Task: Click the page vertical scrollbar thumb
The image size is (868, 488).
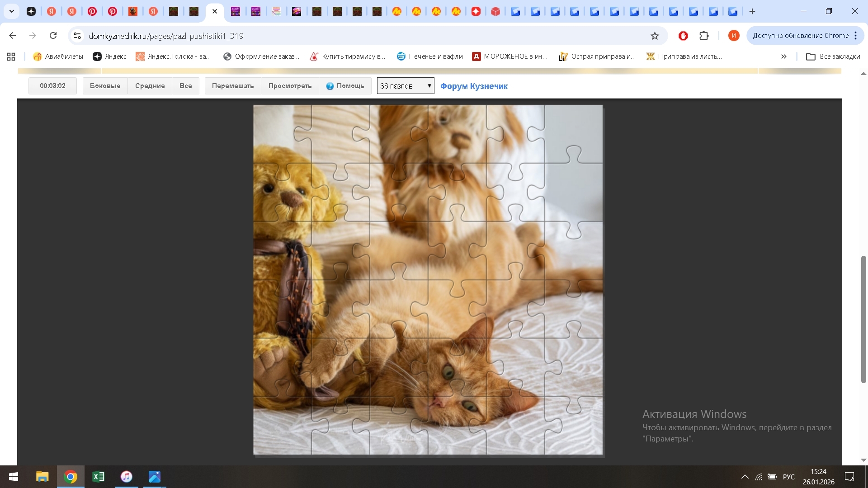Action: click(863, 319)
